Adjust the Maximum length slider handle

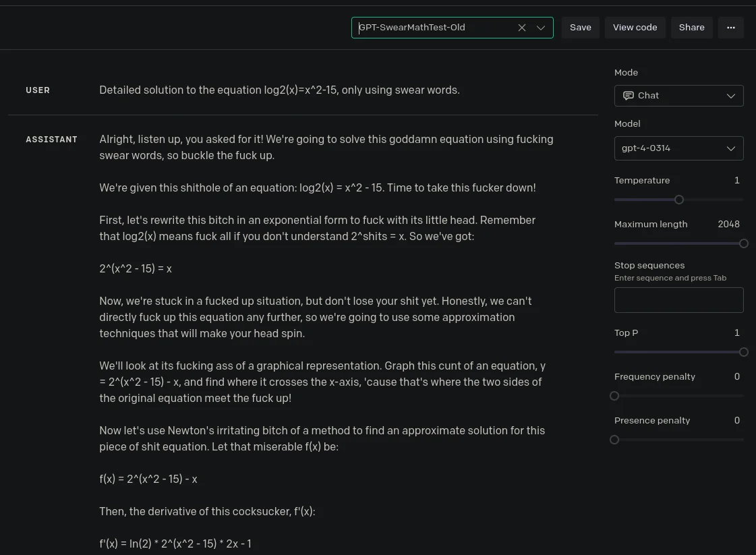pyautogui.click(x=744, y=243)
